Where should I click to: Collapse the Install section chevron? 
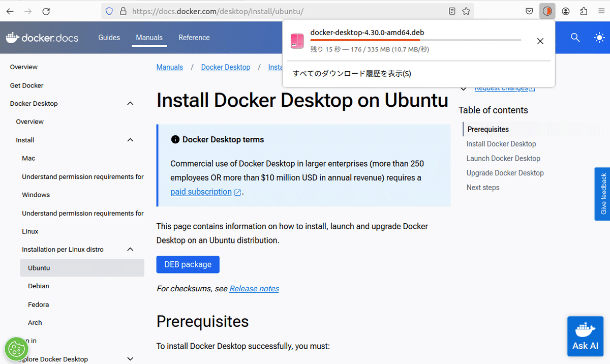click(130, 140)
